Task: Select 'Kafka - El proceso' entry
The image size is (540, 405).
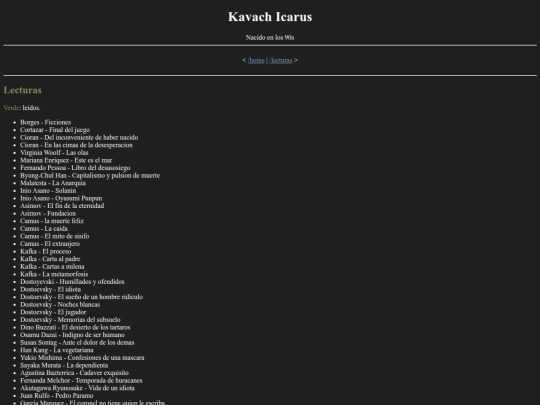Action: pos(45,251)
